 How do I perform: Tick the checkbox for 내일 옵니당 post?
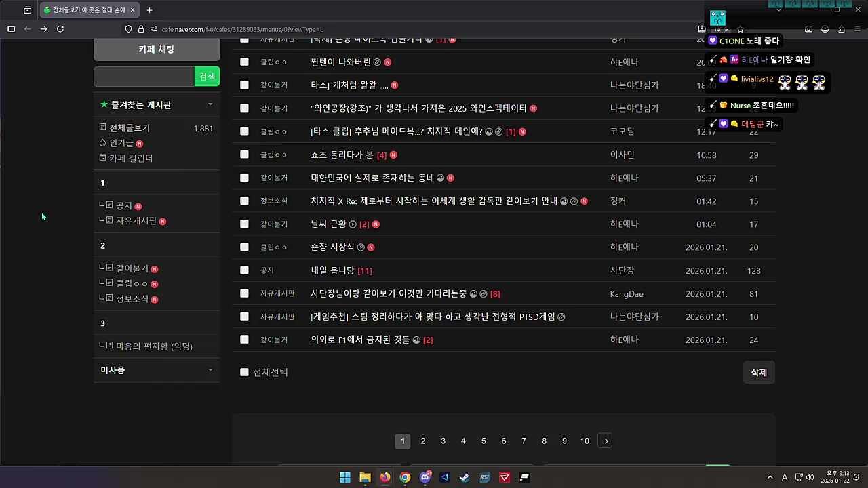tap(244, 270)
